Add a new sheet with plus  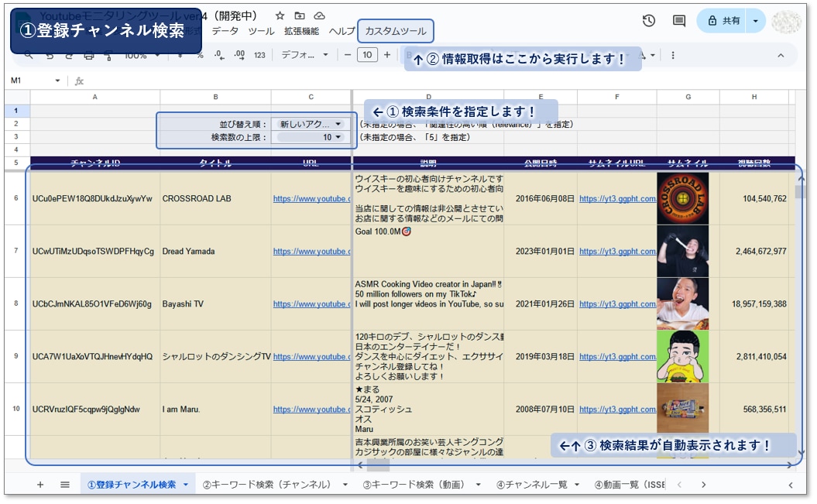tap(40, 485)
